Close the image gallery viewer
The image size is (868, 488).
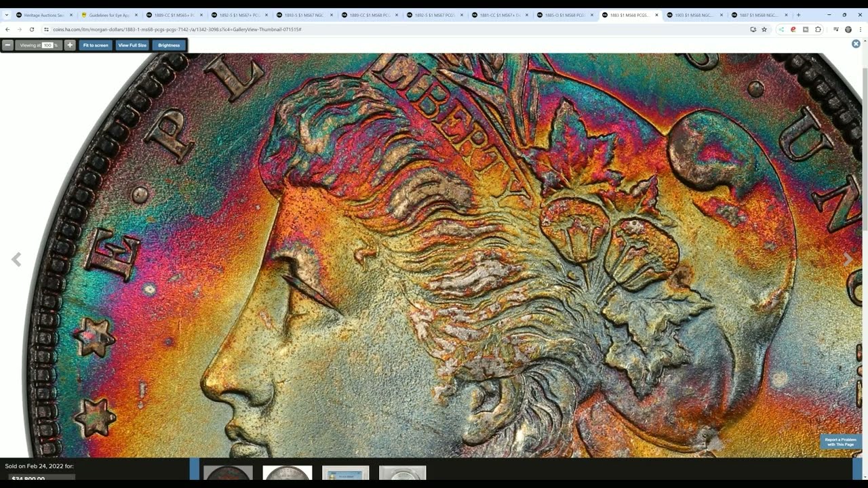856,43
